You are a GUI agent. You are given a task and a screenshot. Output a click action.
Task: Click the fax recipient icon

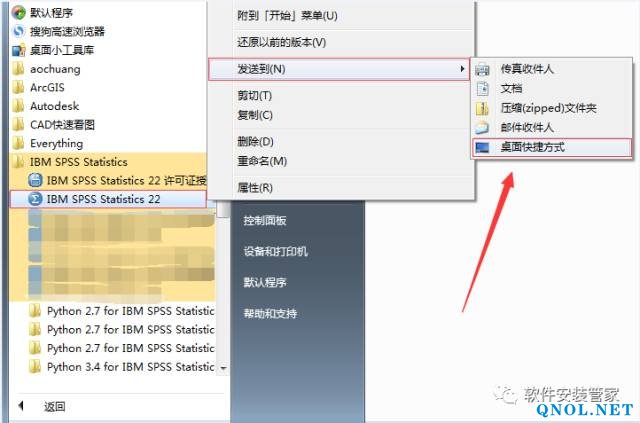[x=482, y=69]
